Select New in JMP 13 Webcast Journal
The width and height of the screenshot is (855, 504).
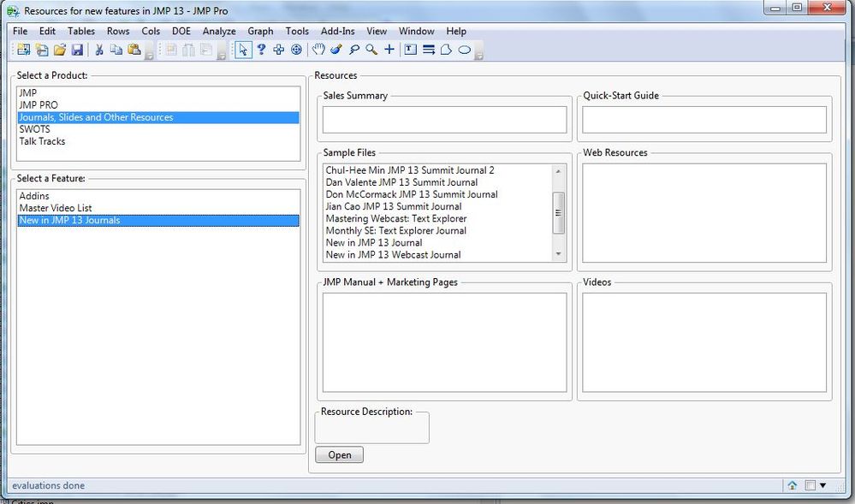tap(437, 255)
